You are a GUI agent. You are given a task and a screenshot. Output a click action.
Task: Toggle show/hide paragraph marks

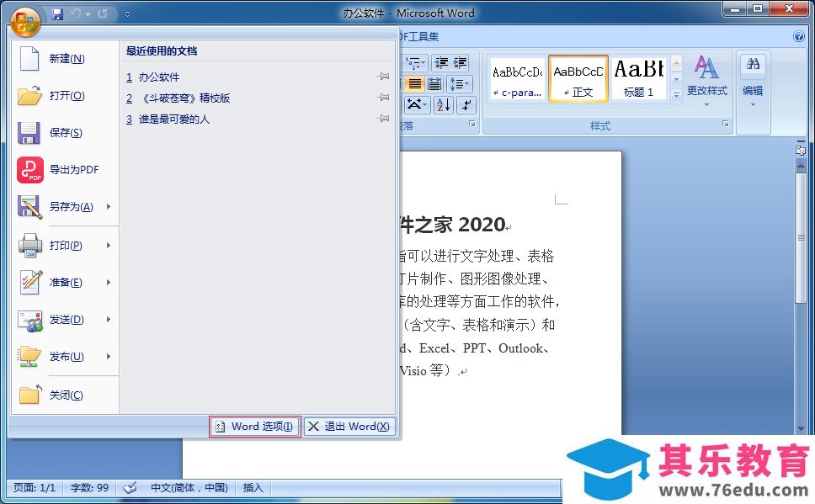(466, 105)
